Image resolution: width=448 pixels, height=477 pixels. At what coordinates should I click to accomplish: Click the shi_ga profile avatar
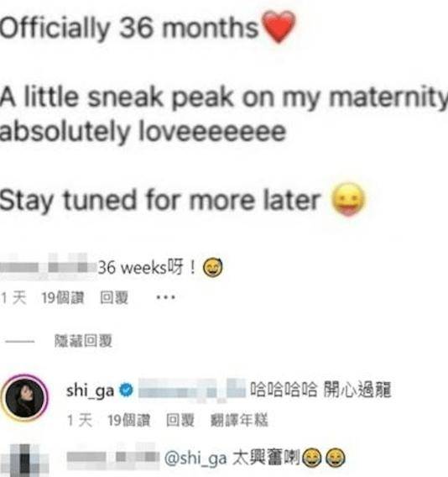[24, 397]
